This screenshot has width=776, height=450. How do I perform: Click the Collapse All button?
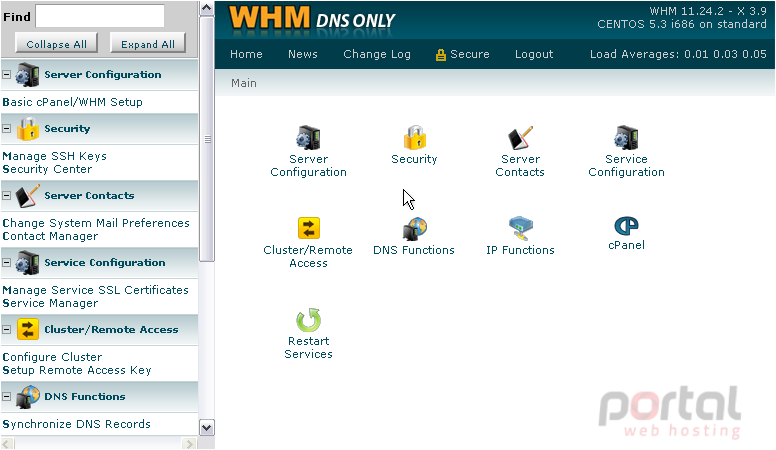[56, 44]
